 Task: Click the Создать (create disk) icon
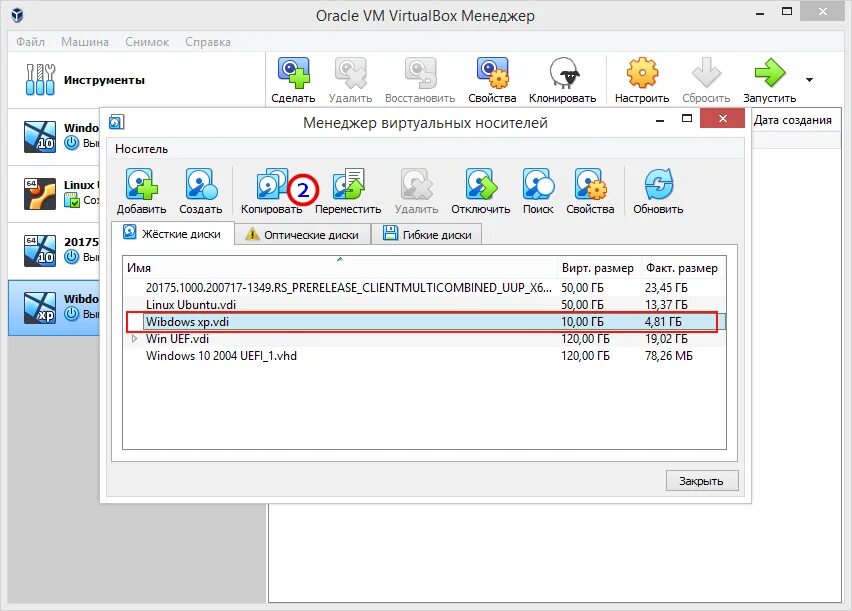201,184
